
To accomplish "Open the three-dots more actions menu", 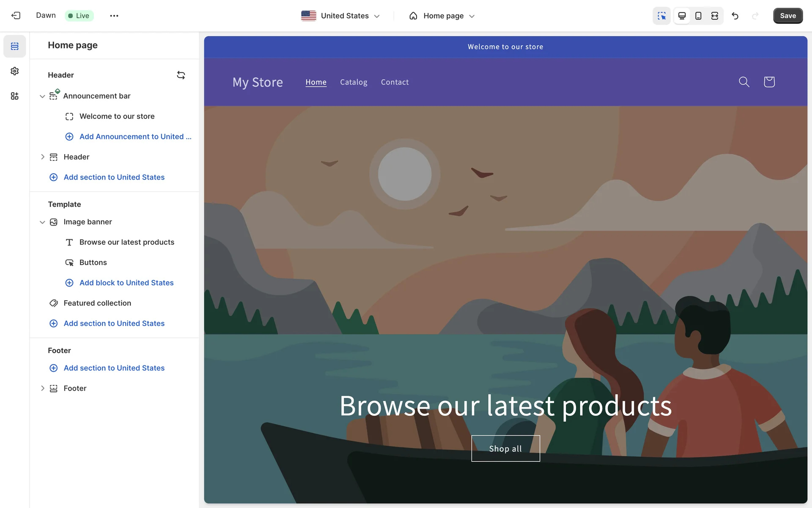I will click(114, 16).
